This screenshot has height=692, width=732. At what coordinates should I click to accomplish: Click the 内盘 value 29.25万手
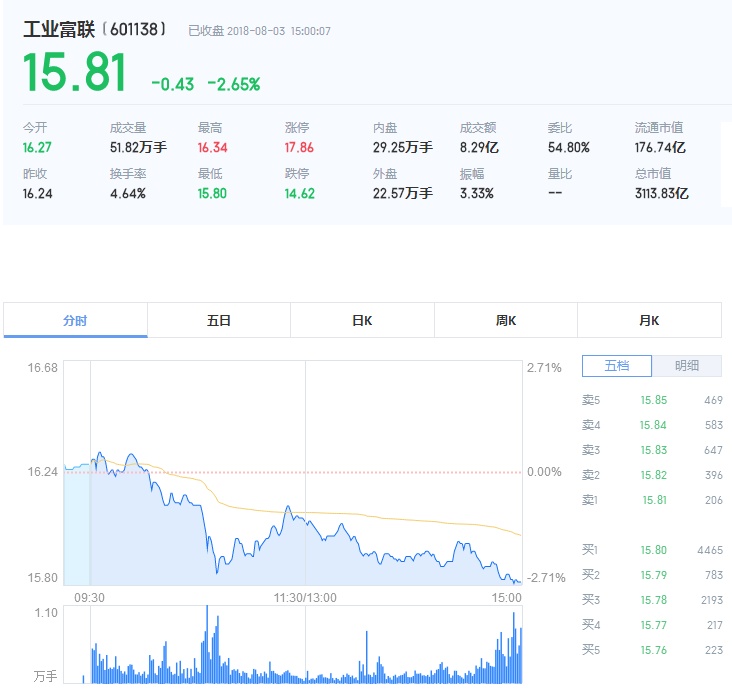pos(402,148)
